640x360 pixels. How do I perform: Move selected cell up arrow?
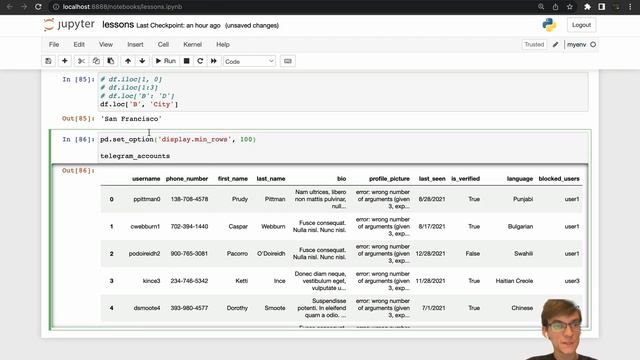pos(128,61)
